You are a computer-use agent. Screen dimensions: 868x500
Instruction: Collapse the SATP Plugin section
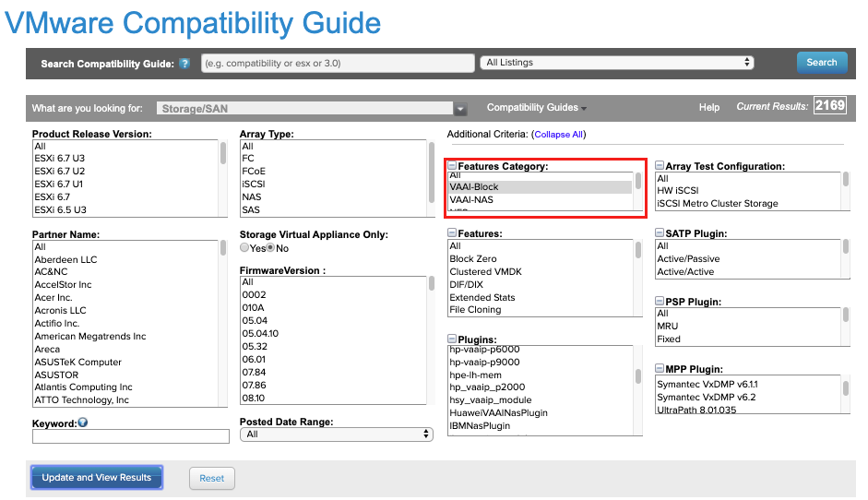pyautogui.click(x=660, y=233)
